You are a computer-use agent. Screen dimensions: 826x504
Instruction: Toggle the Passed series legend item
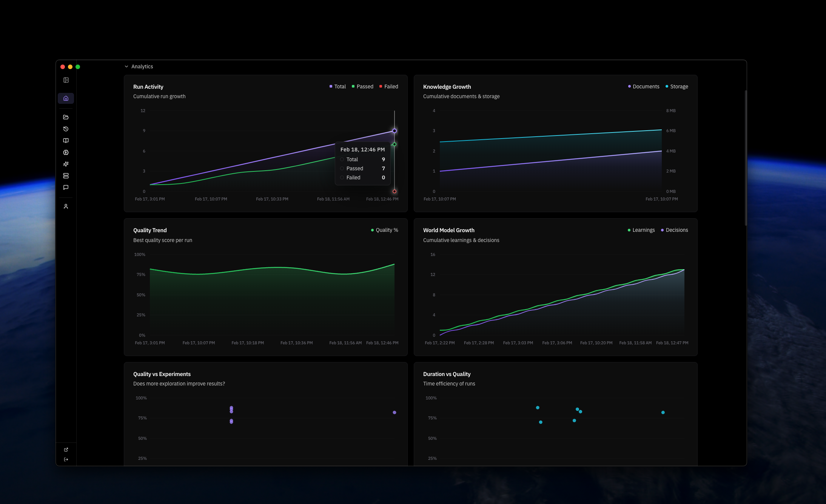[362, 86]
